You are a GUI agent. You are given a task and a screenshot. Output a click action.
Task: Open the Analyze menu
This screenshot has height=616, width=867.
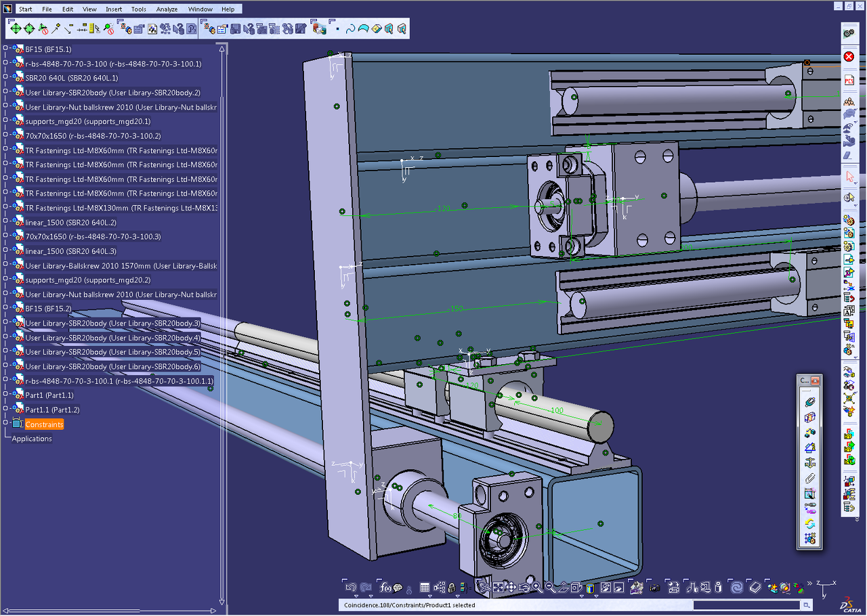pyautogui.click(x=167, y=9)
